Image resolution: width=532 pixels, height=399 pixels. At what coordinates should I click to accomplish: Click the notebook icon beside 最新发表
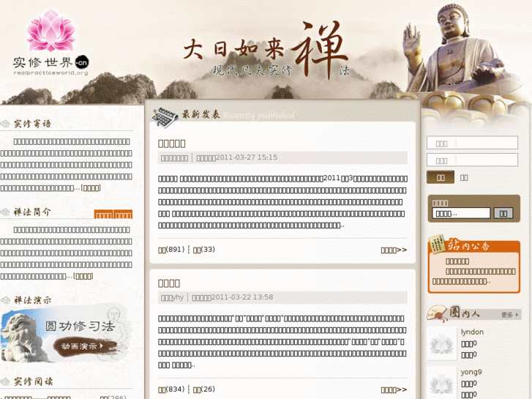[165, 117]
